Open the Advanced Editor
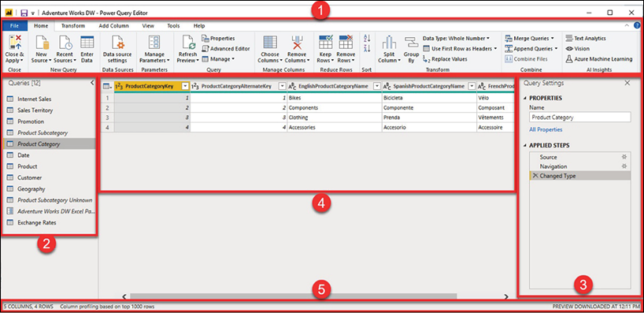 tap(225, 49)
